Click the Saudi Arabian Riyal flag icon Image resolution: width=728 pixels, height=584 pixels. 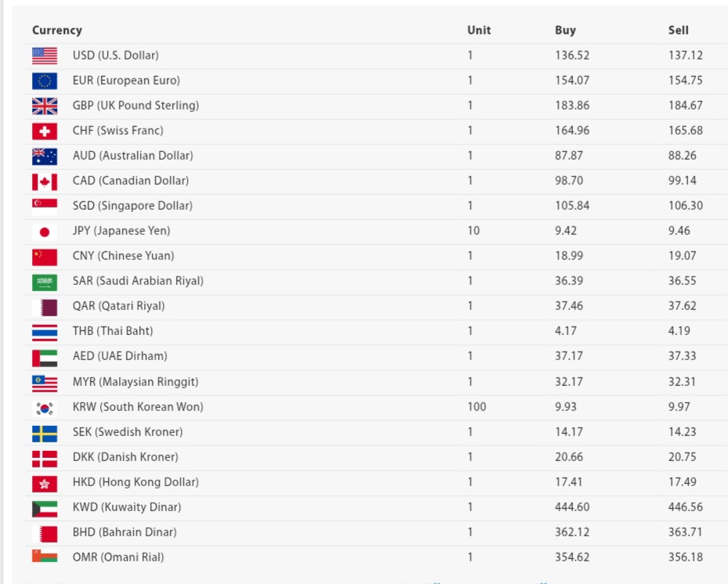tap(45, 282)
